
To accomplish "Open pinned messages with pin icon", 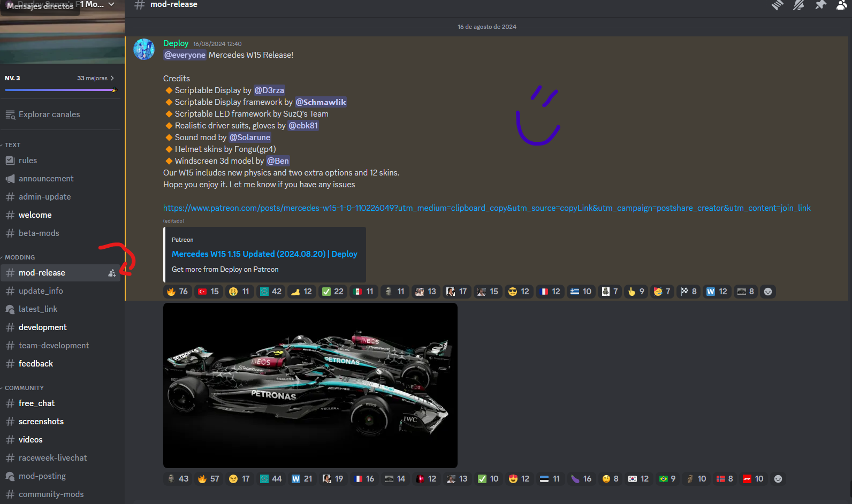I will [x=820, y=5].
